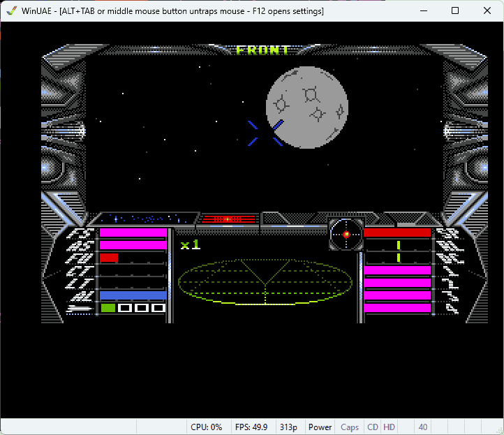Click the blue AL altitude bar
The image size is (504, 435).
[133, 295]
